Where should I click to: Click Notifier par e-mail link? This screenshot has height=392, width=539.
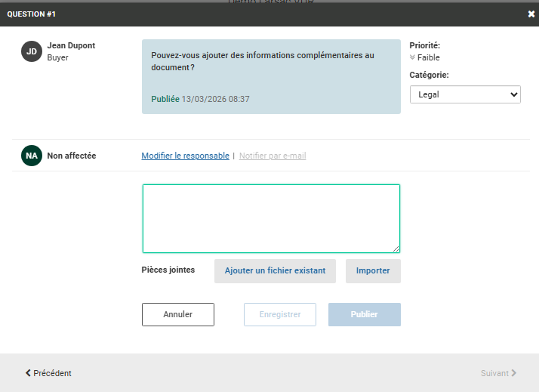[273, 156]
